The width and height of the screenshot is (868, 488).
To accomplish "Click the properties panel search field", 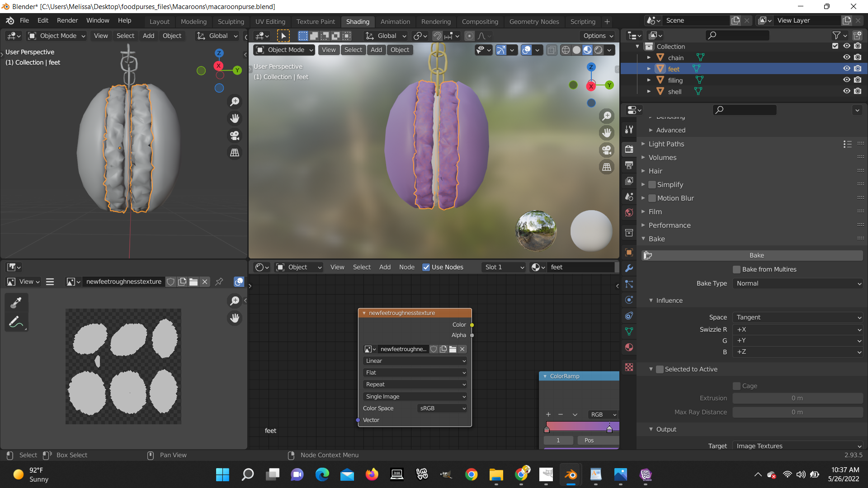I will tap(745, 110).
